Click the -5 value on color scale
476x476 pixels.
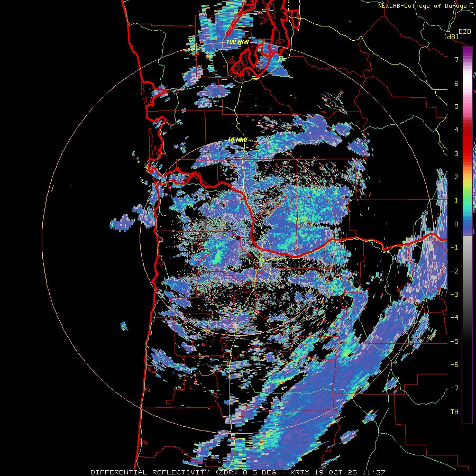pyautogui.click(x=454, y=342)
